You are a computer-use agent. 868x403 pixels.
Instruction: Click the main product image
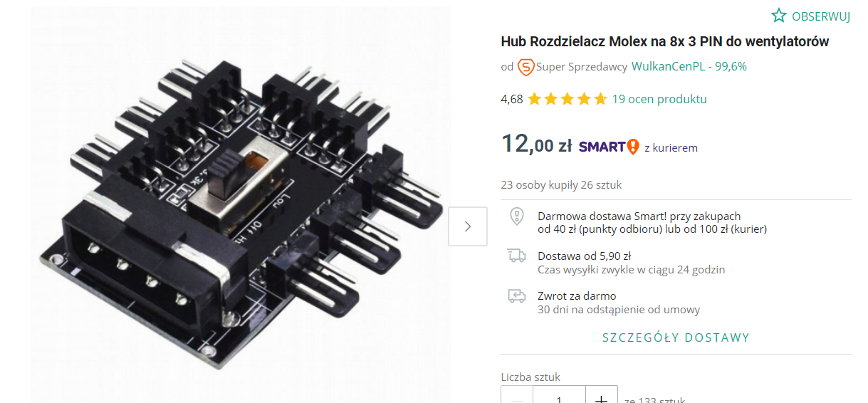point(241,205)
